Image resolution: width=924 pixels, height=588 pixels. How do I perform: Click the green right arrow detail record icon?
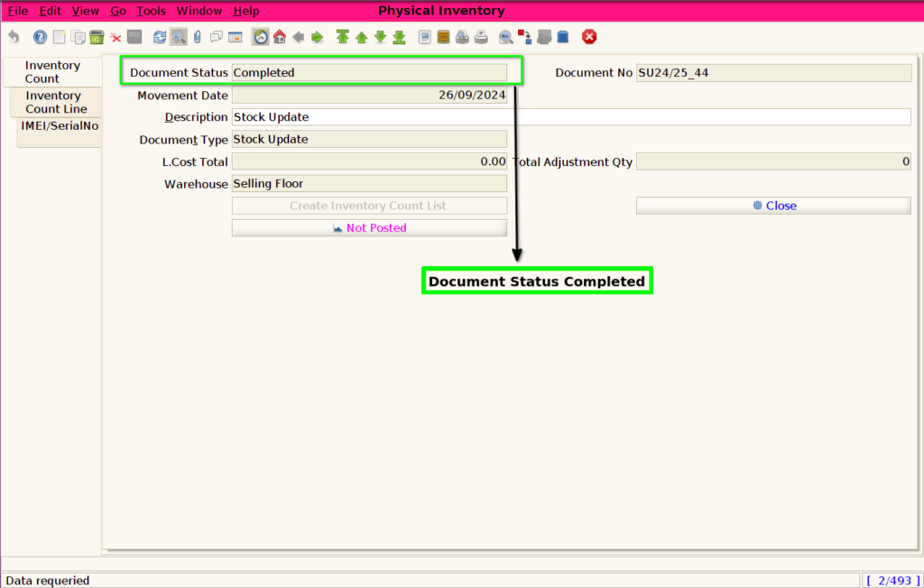coord(317,37)
